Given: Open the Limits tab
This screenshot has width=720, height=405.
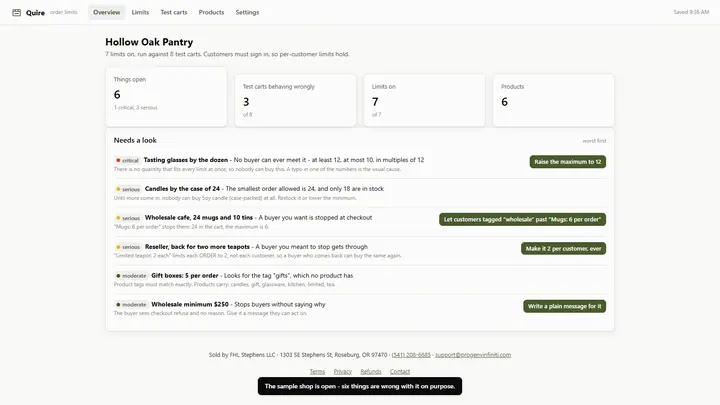Looking at the screenshot, I should coord(140,12).
